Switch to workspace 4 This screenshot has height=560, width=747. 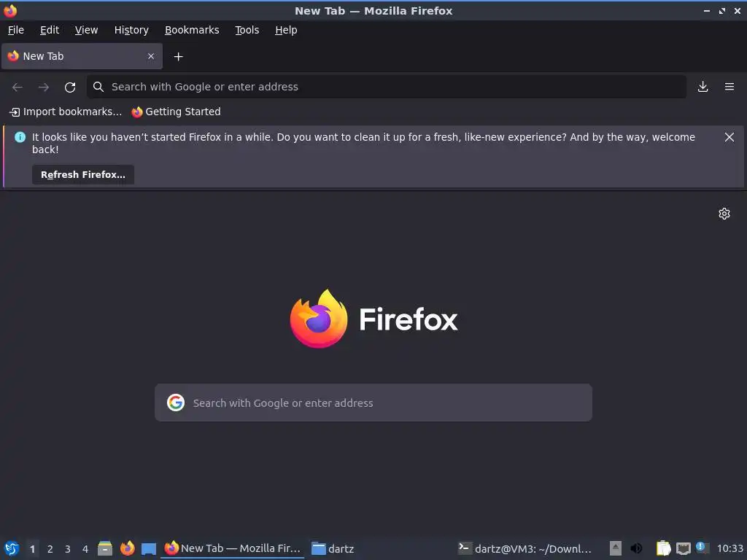pos(85,549)
